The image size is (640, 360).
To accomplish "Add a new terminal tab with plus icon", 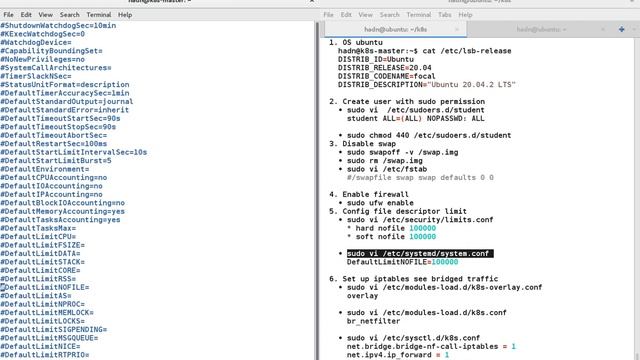I will point(622,29).
